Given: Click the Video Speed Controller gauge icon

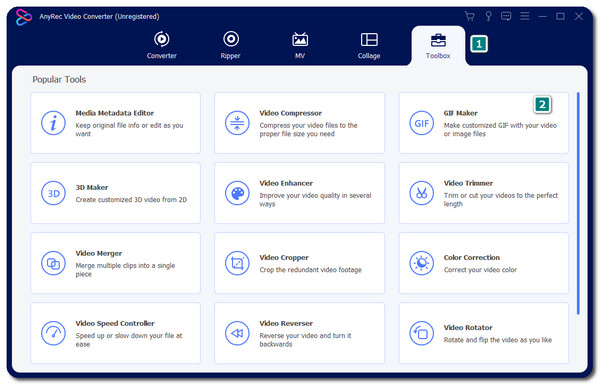Looking at the screenshot, I should pyautogui.click(x=53, y=333).
